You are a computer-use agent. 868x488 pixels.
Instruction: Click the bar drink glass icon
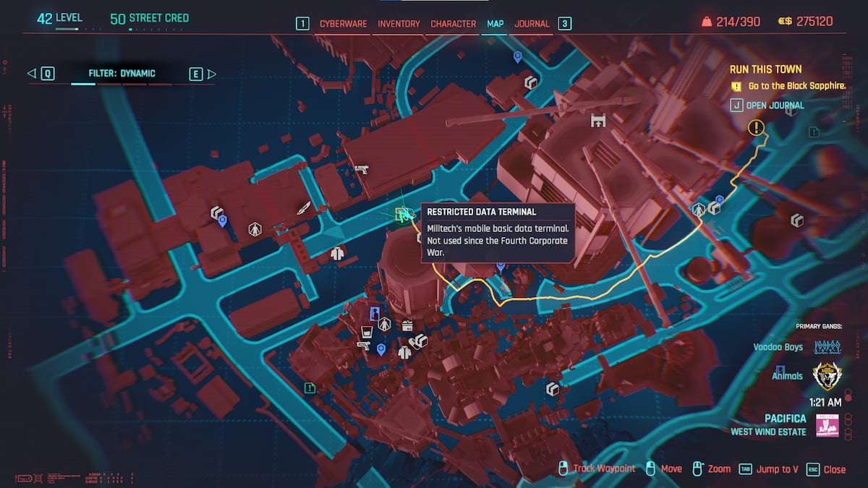[x=367, y=331]
